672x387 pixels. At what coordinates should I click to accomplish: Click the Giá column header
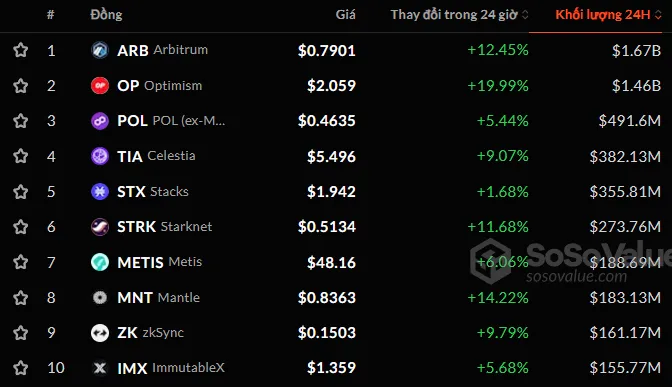click(345, 15)
